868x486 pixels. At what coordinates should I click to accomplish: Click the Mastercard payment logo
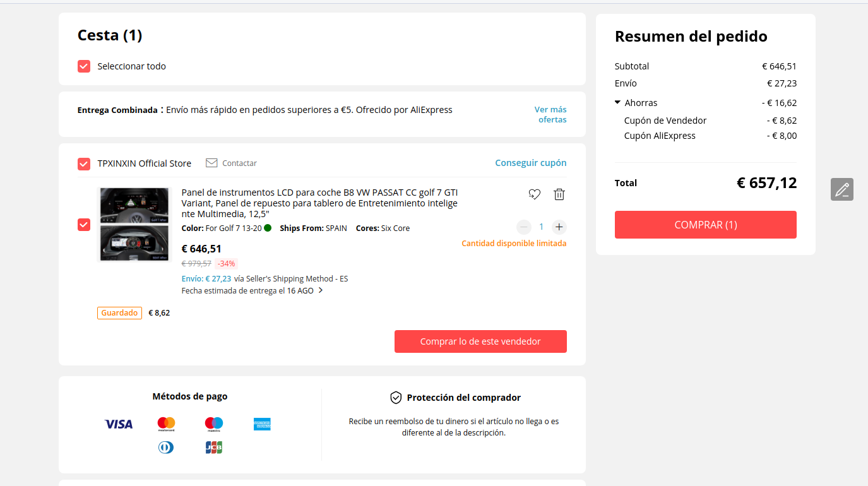point(166,424)
